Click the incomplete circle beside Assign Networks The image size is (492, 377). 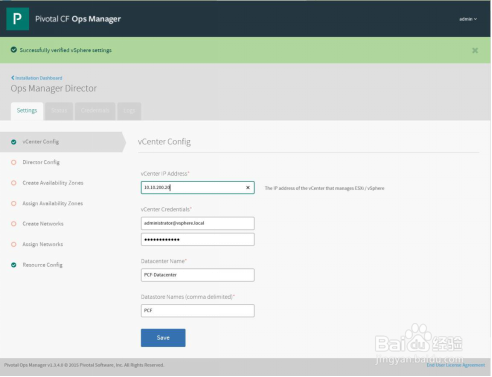point(14,244)
